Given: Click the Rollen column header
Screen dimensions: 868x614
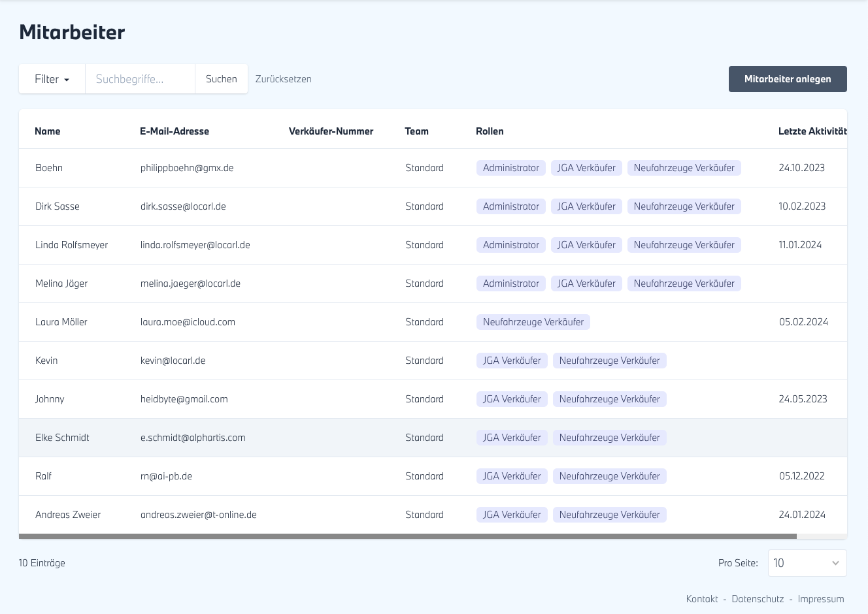Looking at the screenshot, I should point(489,131).
